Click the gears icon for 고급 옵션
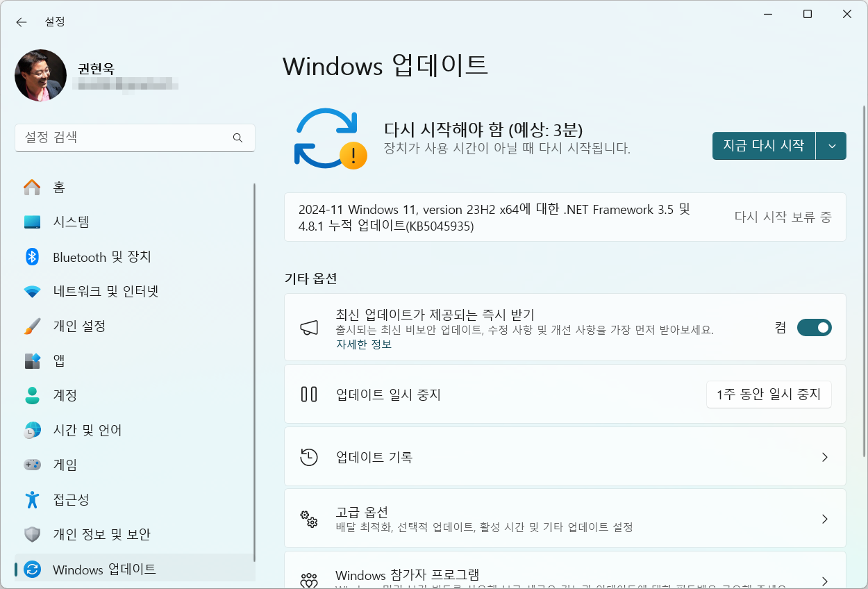 tap(309, 519)
